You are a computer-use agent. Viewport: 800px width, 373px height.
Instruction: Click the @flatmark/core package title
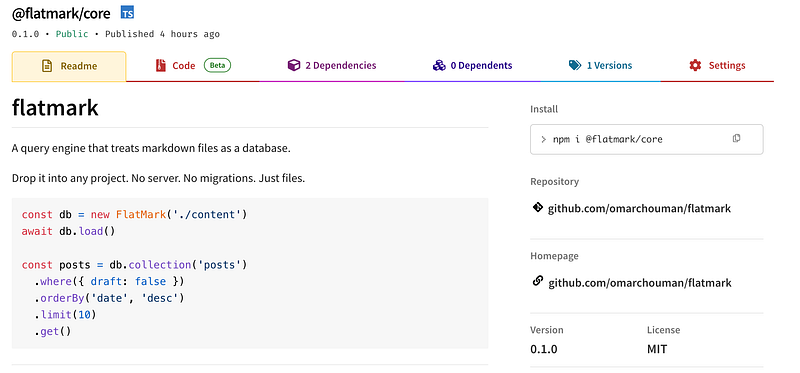(61, 13)
